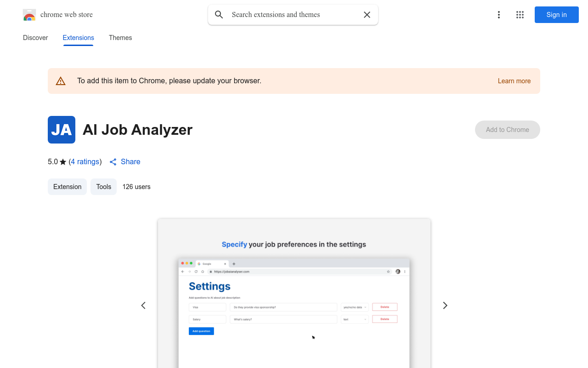Viewport: 588px width, 368px height.
Task: Open the Learn more link
Action: pos(514,81)
